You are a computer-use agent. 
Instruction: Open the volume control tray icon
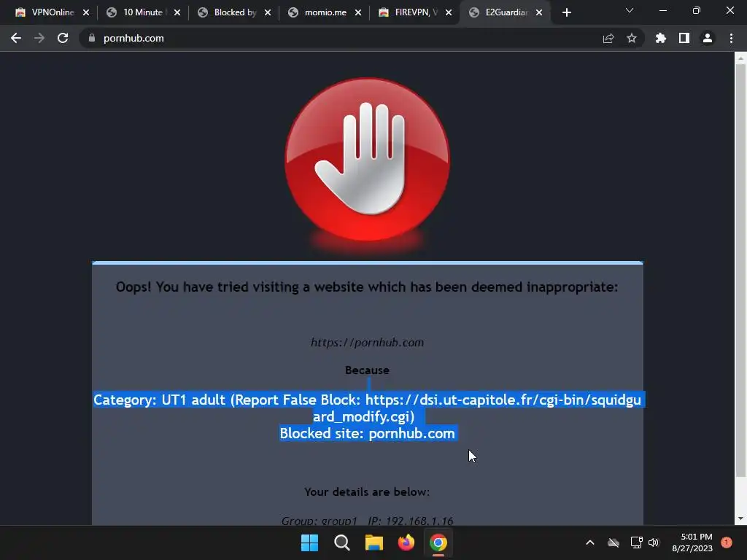click(653, 542)
